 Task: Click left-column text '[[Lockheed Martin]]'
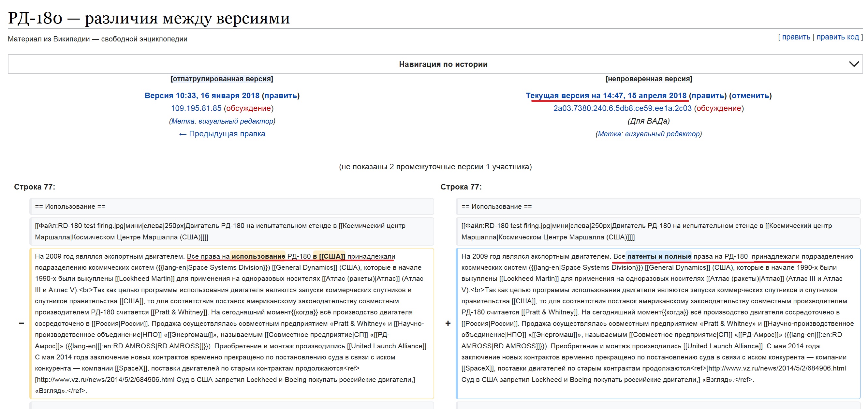(144, 279)
